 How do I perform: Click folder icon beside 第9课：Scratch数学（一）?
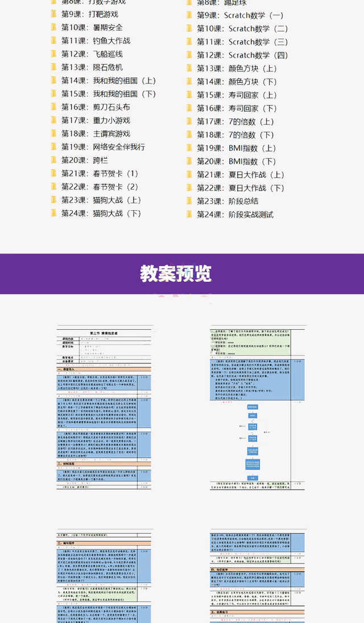[189, 15]
